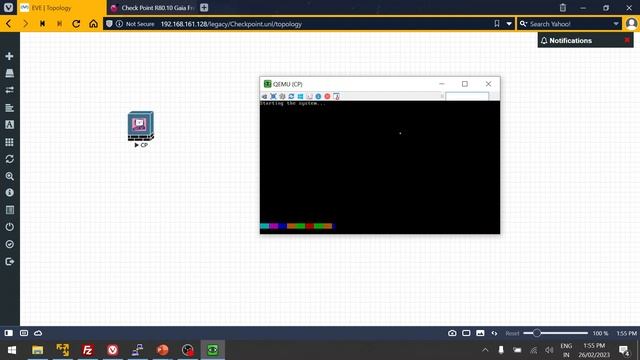Expand the address bar dropdown arrow

tap(509, 24)
